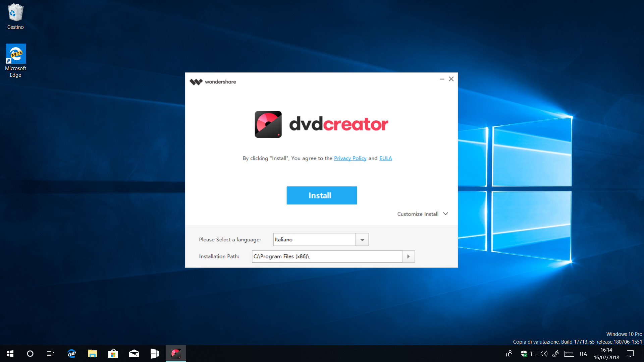Open File Explorer from taskbar
Image resolution: width=644 pixels, height=362 pixels.
(x=93, y=354)
